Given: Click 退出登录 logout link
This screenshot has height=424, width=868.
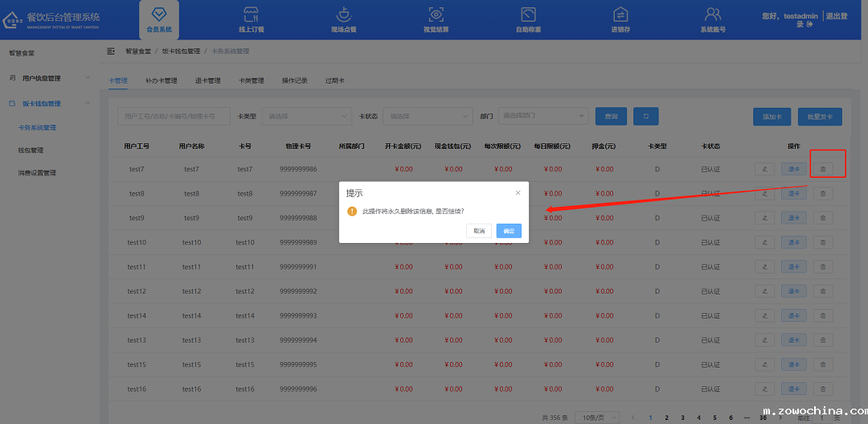Looking at the screenshot, I should [x=837, y=16].
